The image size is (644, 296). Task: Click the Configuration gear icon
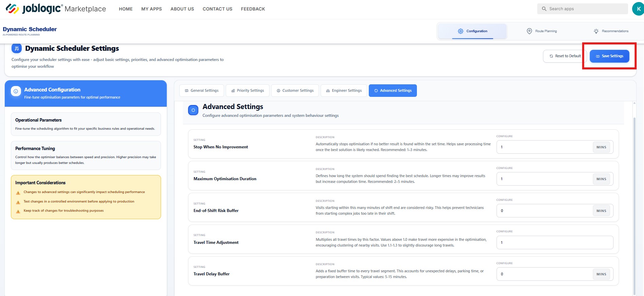click(x=461, y=31)
